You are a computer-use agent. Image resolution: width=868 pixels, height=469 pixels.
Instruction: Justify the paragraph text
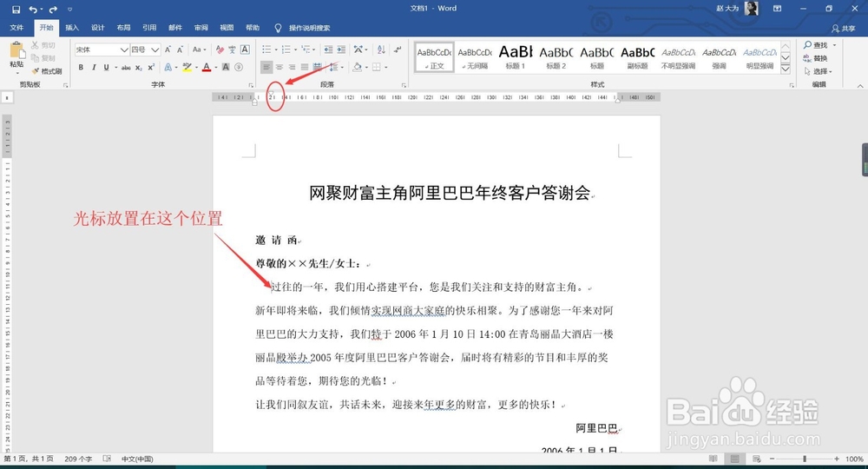[x=305, y=68]
